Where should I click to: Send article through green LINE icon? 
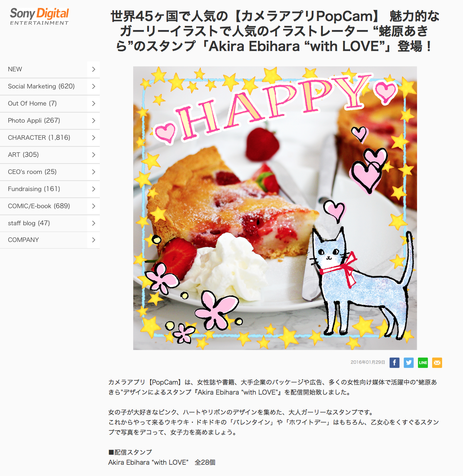coord(423,363)
